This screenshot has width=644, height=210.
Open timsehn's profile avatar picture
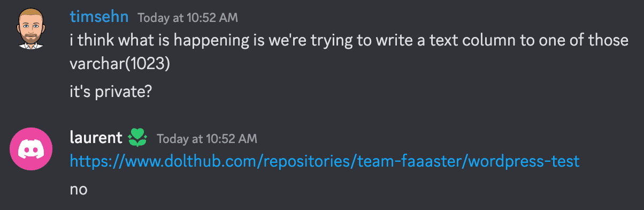[x=31, y=29]
